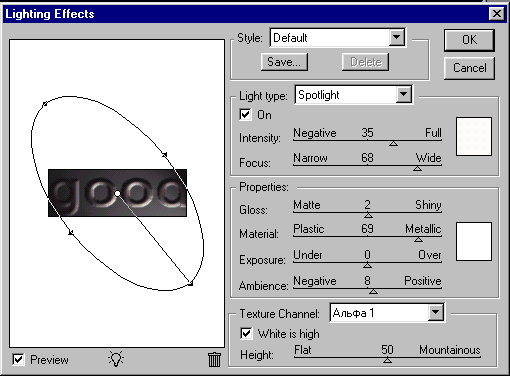Click the Over label on Exposure slider
The image size is (510, 376).
(430, 255)
